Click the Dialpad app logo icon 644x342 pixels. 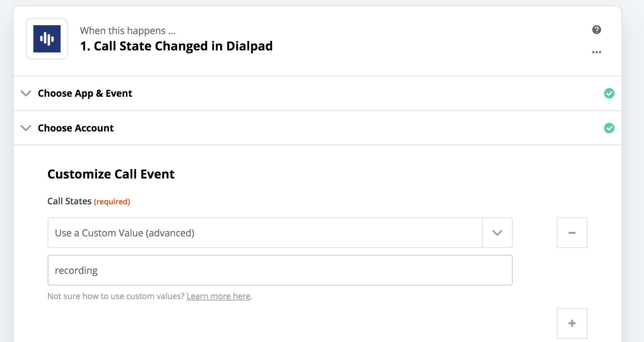pyautogui.click(x=47, y=39)
